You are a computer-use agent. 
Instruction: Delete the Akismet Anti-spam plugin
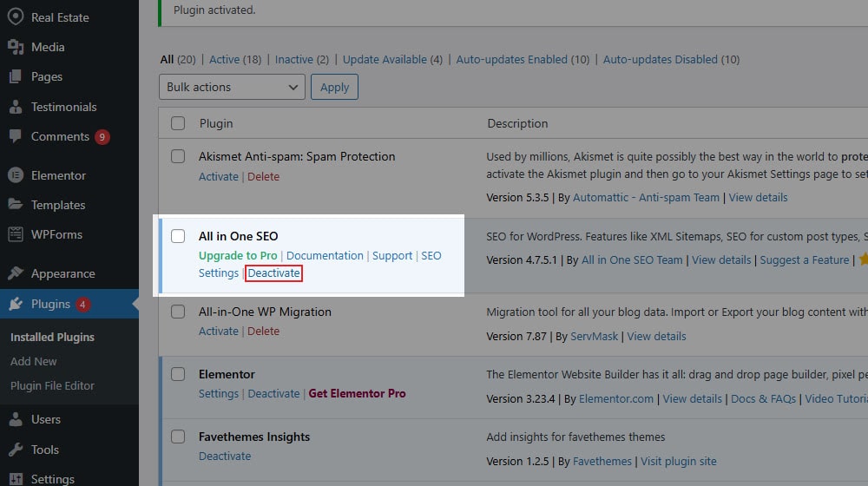264,176
